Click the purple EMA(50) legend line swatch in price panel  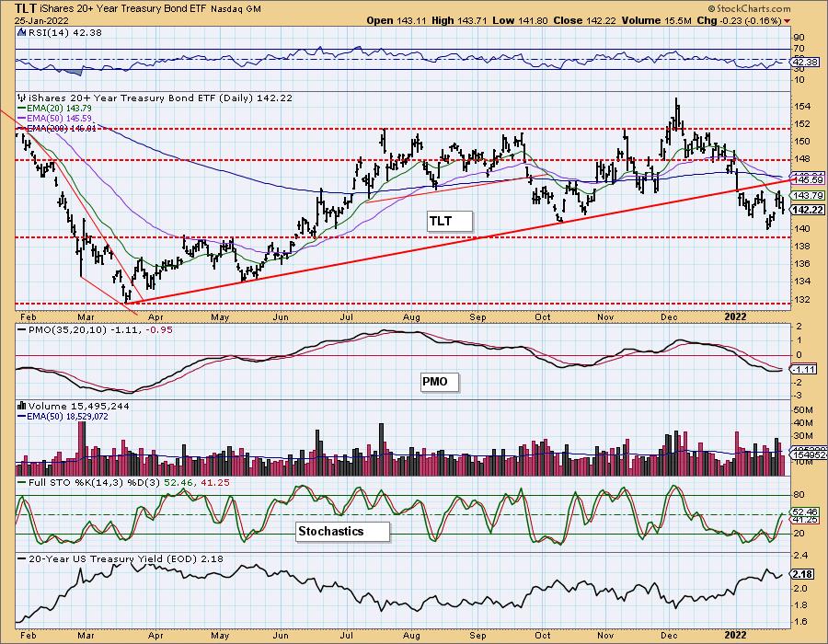[22, 119]
